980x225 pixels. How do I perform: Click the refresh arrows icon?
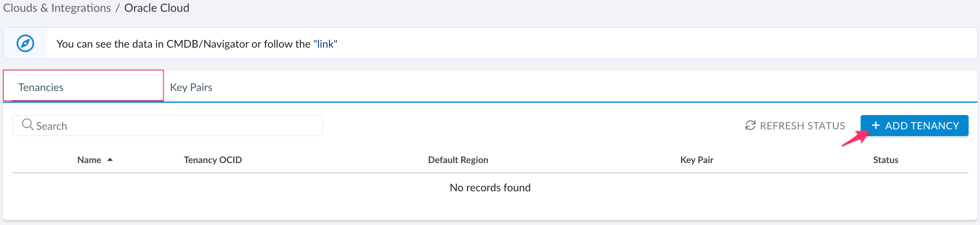click(x=750, y=126)
